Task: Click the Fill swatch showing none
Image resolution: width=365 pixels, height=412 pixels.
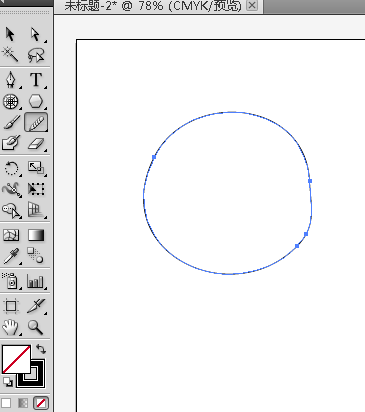Action: 16,359
